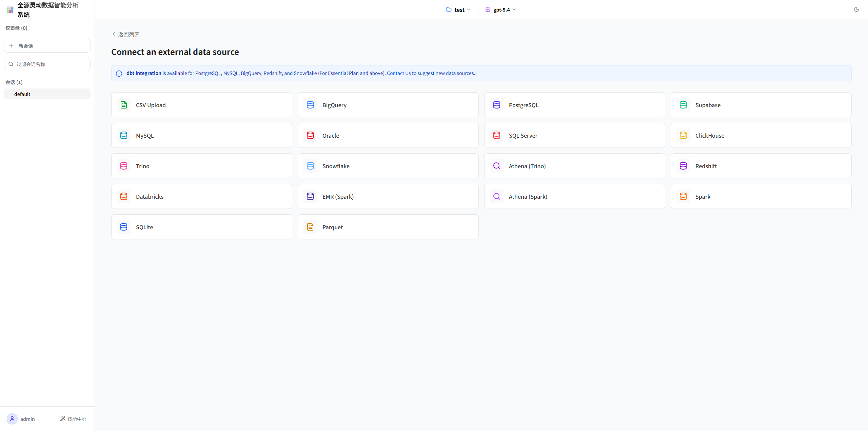Focus the 过滤会话名称 filter input

(47, 64)
